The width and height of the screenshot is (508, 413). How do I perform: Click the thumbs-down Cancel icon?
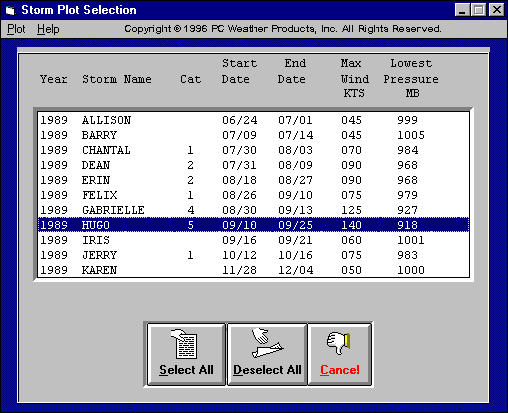tap(339, 343)
